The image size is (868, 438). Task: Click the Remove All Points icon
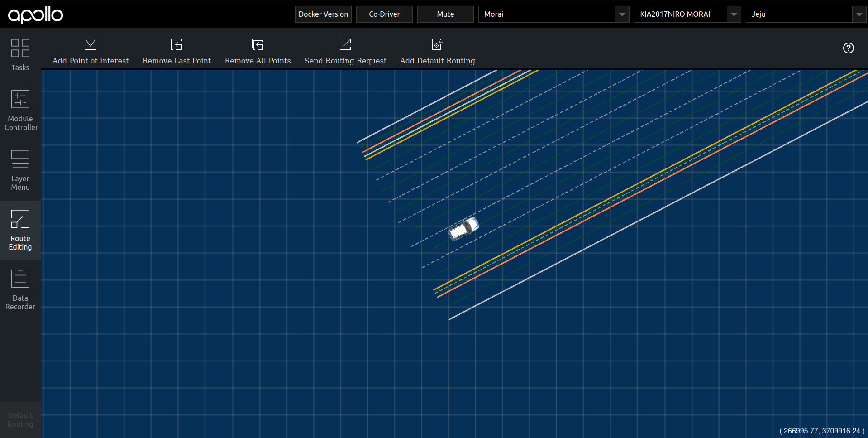(x=258, y=44)
